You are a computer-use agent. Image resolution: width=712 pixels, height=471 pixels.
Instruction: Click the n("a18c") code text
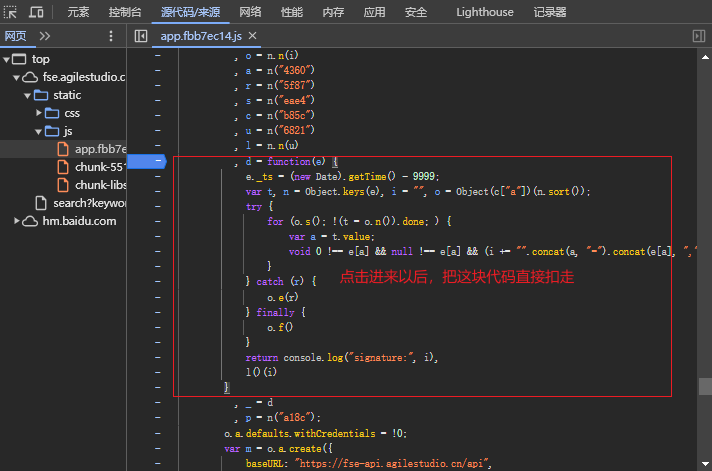pos(291,417)
